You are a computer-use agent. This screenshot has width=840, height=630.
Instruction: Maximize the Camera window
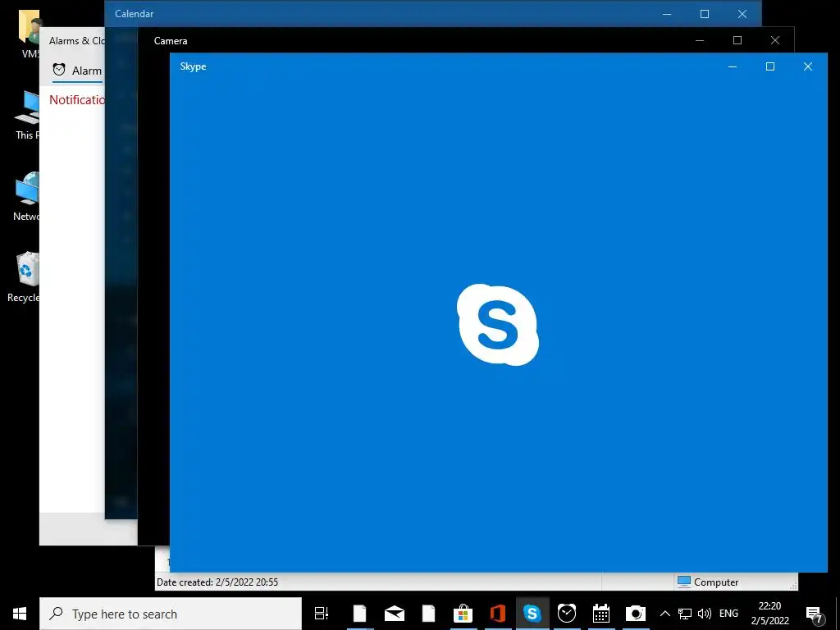737,40
